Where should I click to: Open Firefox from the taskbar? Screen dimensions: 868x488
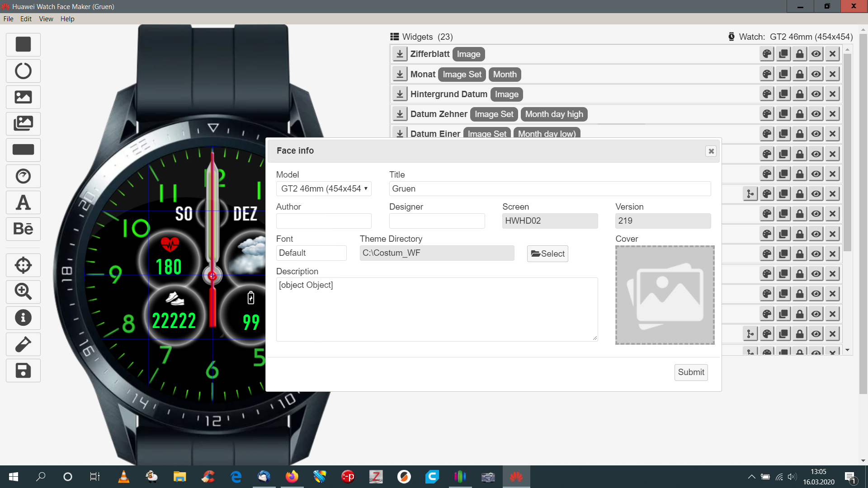(292, 477)
